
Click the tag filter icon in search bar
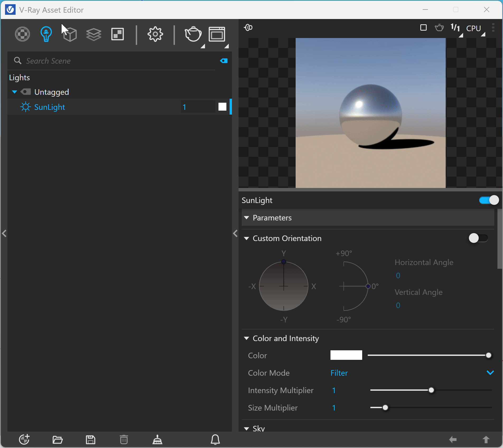coord(224,61)
